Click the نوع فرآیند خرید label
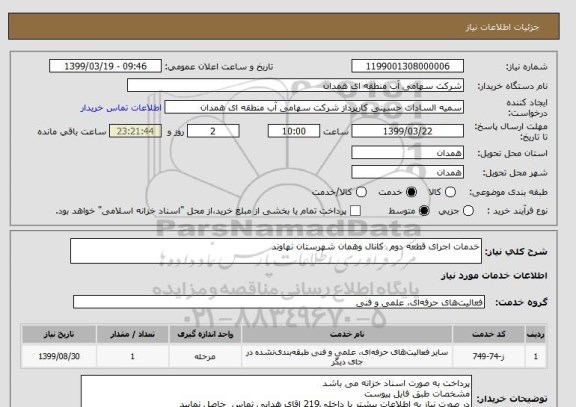 point(517,211)
